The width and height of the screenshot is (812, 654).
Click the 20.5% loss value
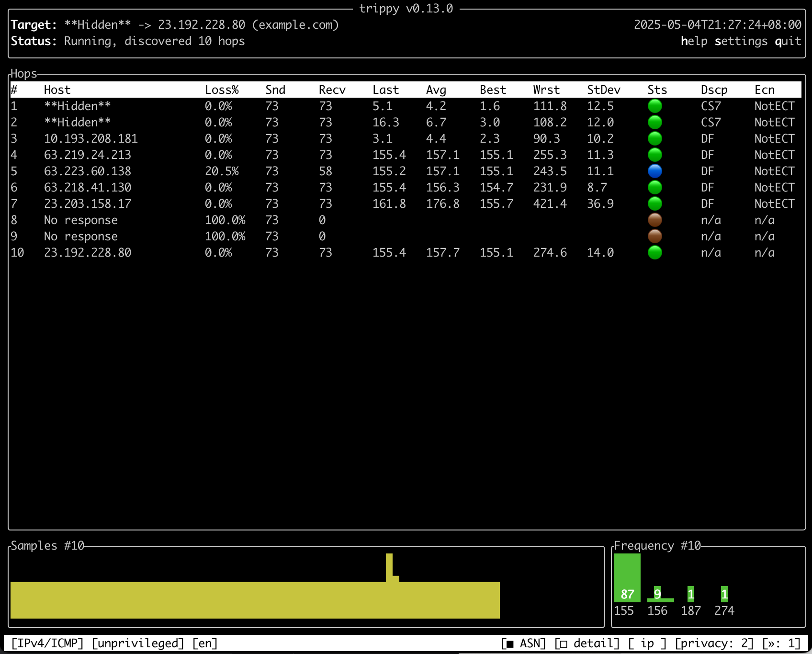coord(222,171)
